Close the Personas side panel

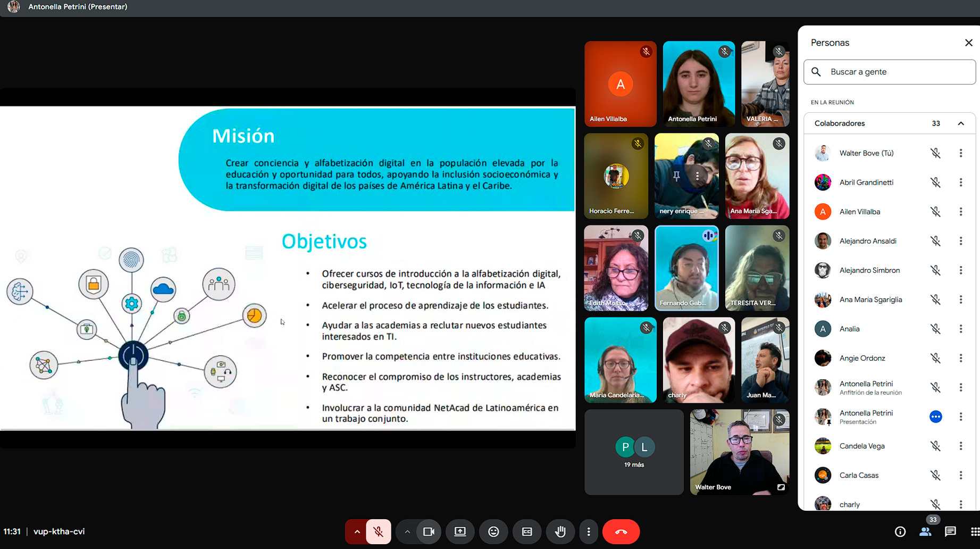click(x=968, y=43)
